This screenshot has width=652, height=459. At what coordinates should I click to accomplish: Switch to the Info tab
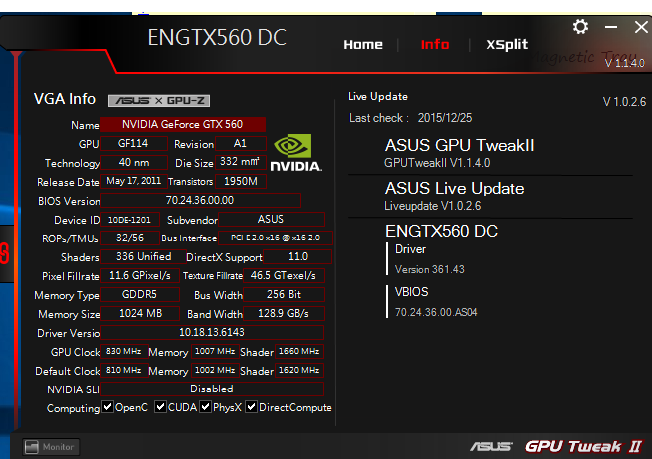(x=435, y=44)
